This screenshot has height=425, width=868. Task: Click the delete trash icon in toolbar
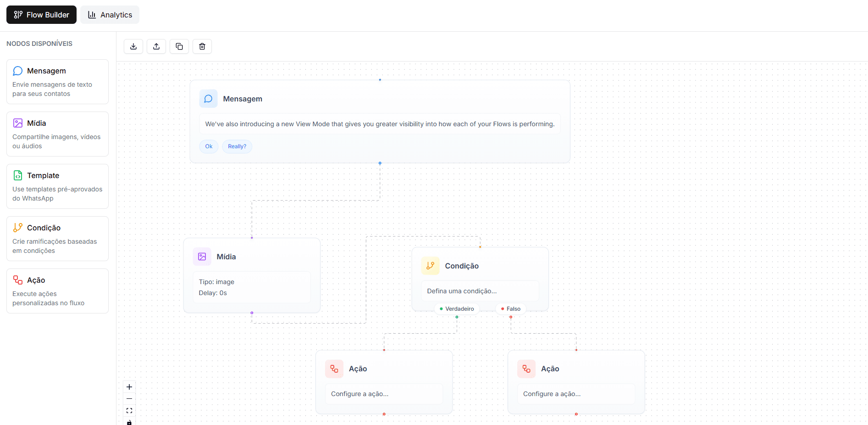click(x=202, y=46)
